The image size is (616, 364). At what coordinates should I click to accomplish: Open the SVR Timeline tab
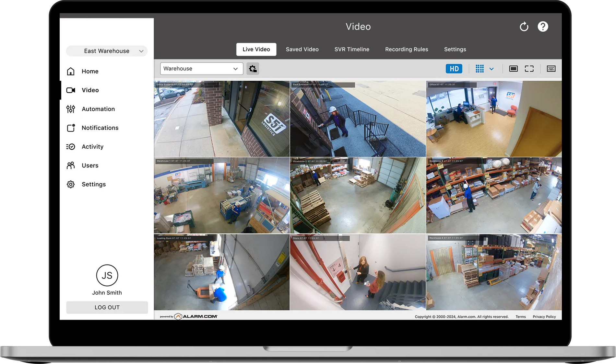coord(352,49)
